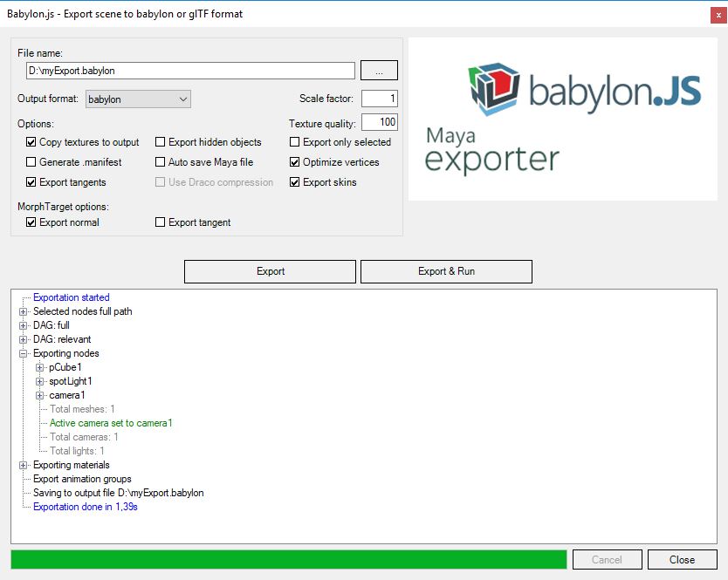Collapse the Exporting nodes tree entry
Image resolution: width=728 pixels, height=580 pixels.
(x=23, y=353)
